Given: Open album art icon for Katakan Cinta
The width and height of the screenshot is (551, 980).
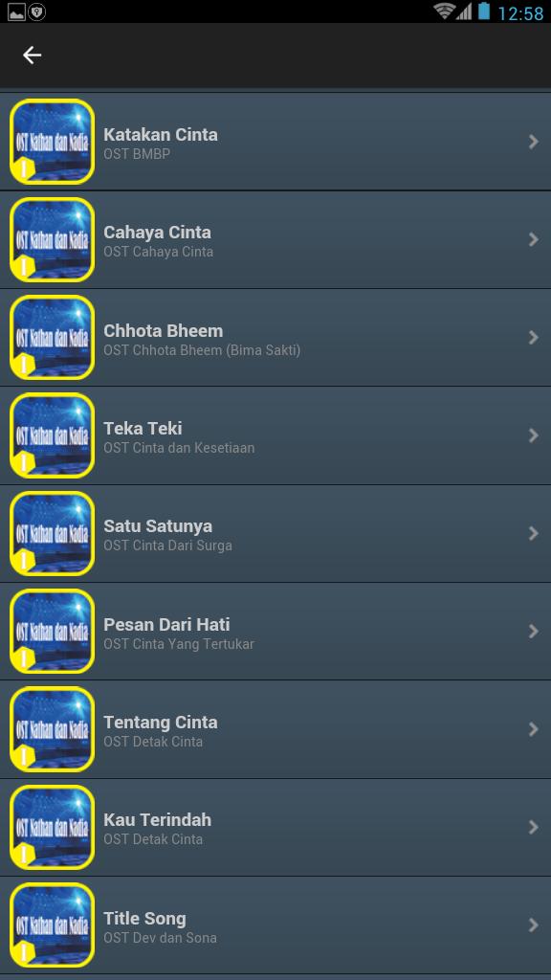Looking at the screenshot, I should click(53, 142).
